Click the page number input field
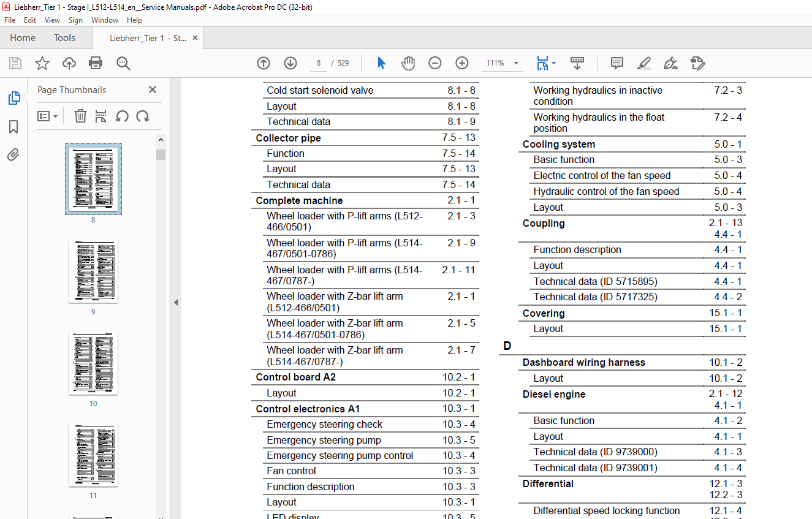The image size is (812, 519). 319,63
